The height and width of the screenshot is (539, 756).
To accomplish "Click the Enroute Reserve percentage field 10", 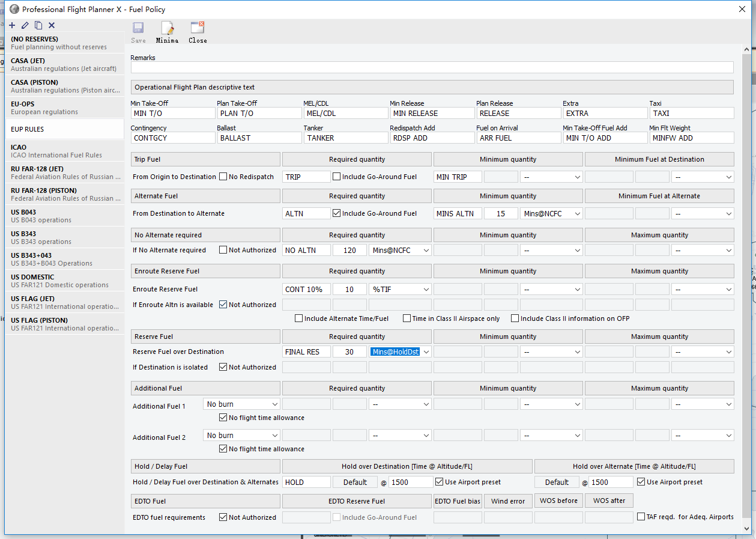I will [349, 289].
